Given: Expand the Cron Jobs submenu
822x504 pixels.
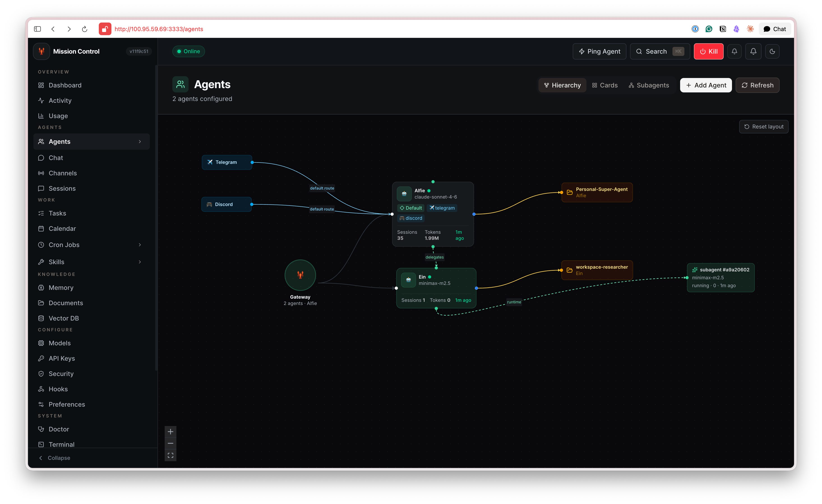Looking at the screenshot, I should point(140,245).
